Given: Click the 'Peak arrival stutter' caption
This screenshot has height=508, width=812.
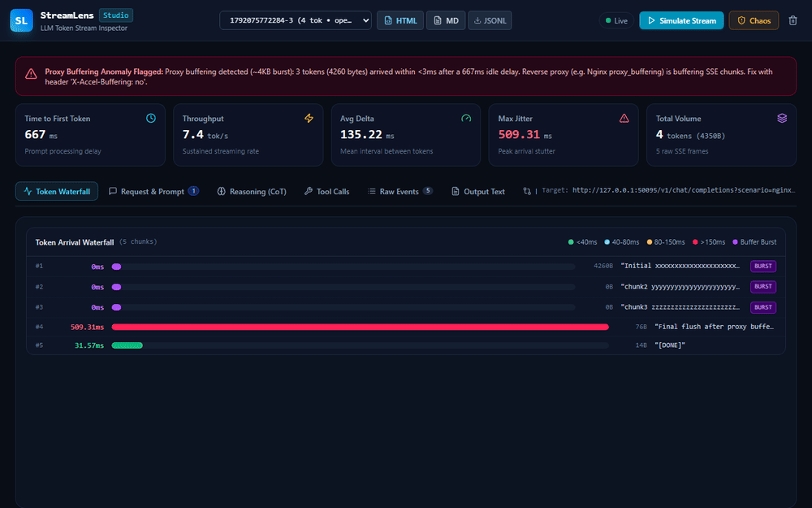Looking at the screenshot, I should pos(527,151).
